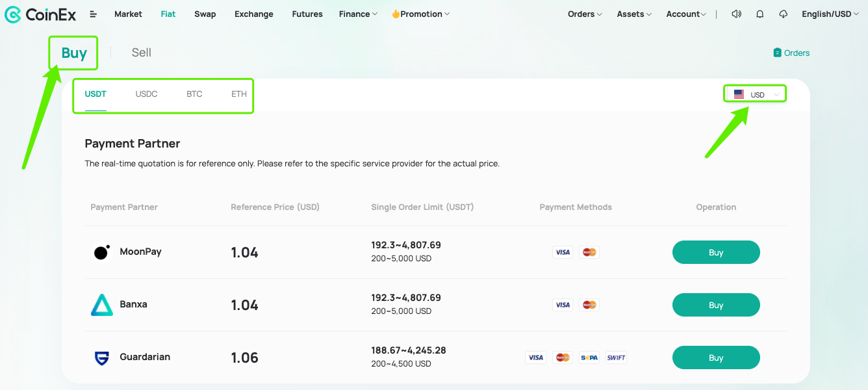This screenshot has width=868, height=390.
Task: Click Visa icon in Banxa row
Action: (x=563, y=305)
